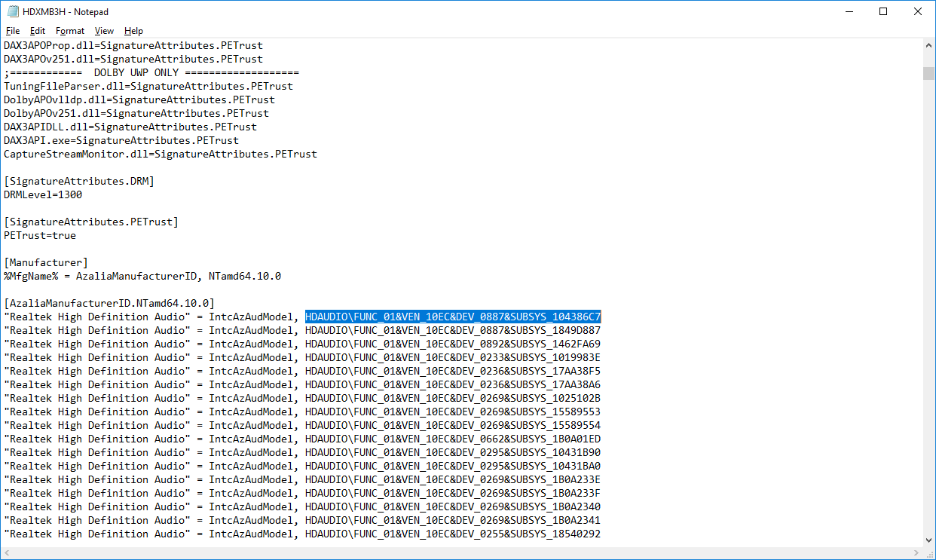Click the Notepad icon in the title bar

pyautogui.click(x=12, y=12)
